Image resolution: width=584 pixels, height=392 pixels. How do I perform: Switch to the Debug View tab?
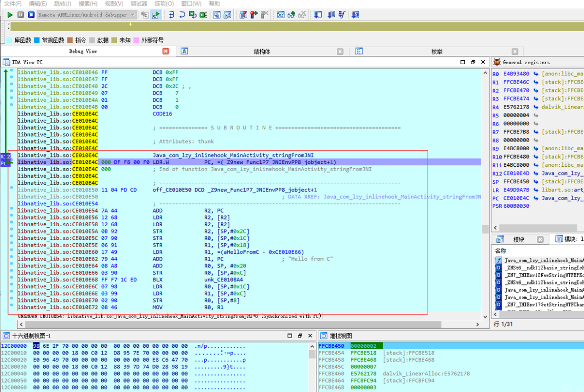(x=83, y=52)
